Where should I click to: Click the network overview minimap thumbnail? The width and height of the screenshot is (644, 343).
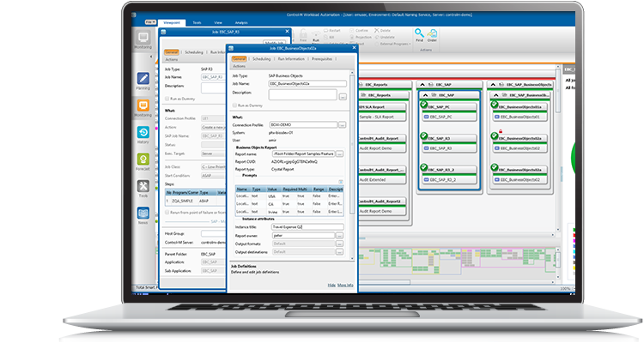[x=457, y=262]
